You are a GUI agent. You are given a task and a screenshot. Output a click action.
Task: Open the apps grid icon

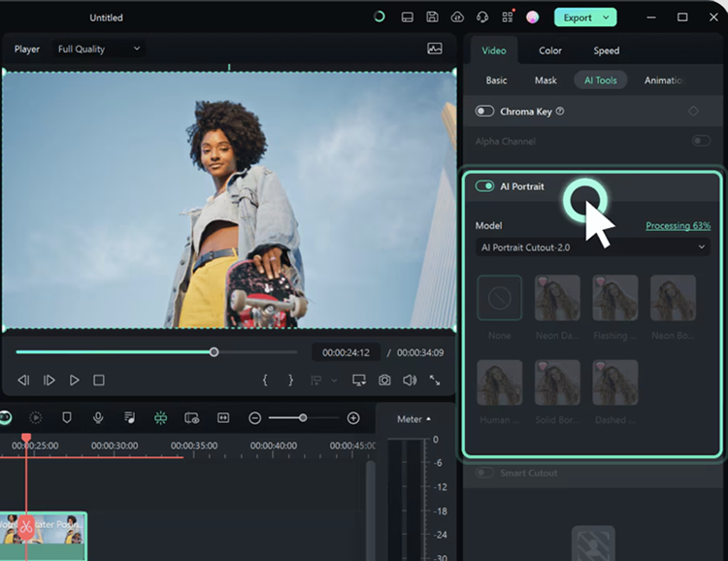[508, 17]
